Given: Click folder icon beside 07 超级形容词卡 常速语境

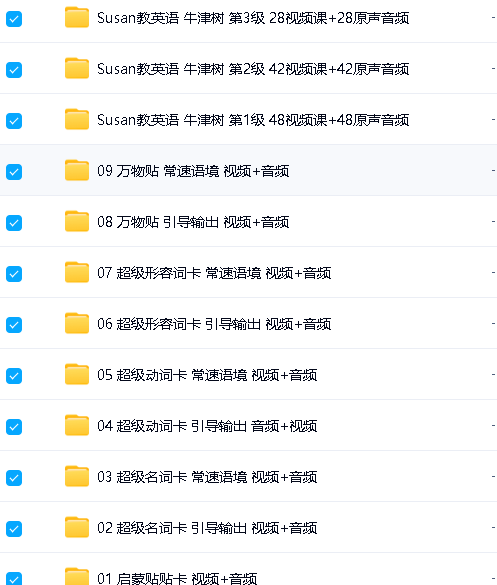Looking at the screenshot, I should coord(77,272).
